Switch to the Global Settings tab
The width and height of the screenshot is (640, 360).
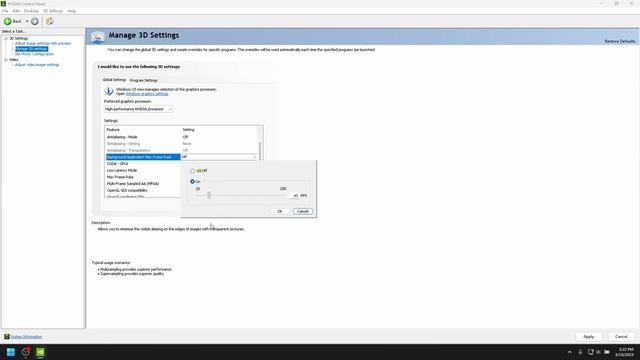[x=114, y=80]
